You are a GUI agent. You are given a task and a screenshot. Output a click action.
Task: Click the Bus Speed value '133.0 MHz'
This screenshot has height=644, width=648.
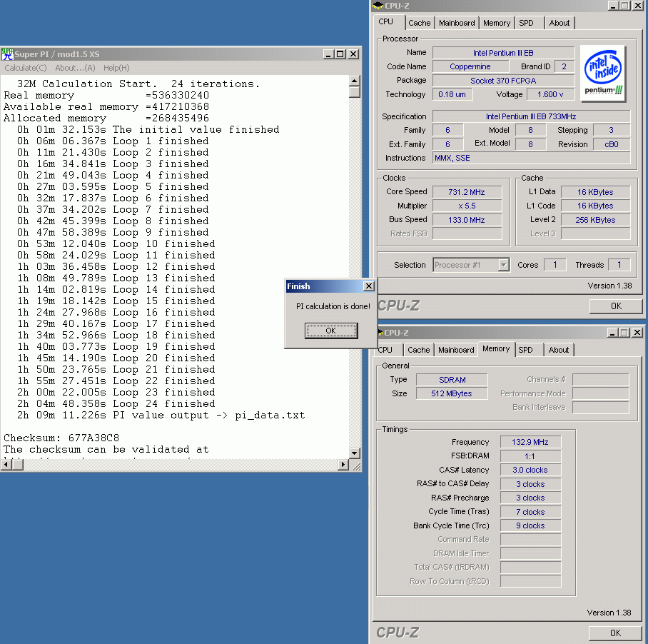click(467, 220)
